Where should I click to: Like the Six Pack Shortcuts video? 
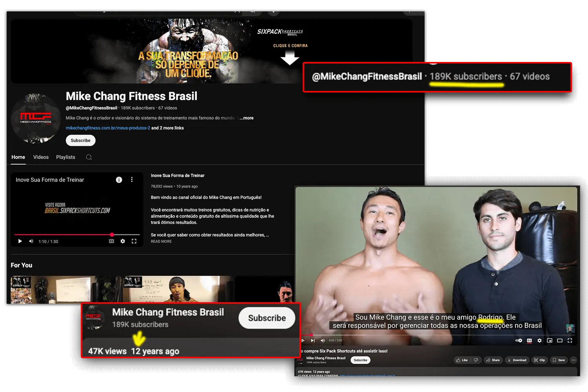pyautogui.click(x=462, y=360)
